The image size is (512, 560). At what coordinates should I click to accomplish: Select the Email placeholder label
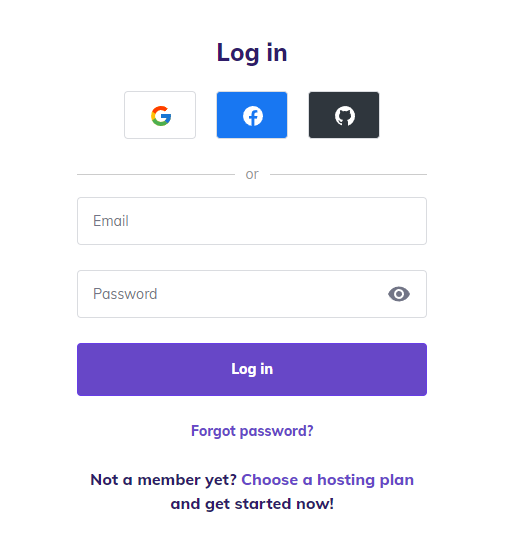pyautogui.click(x=111, y=221)
